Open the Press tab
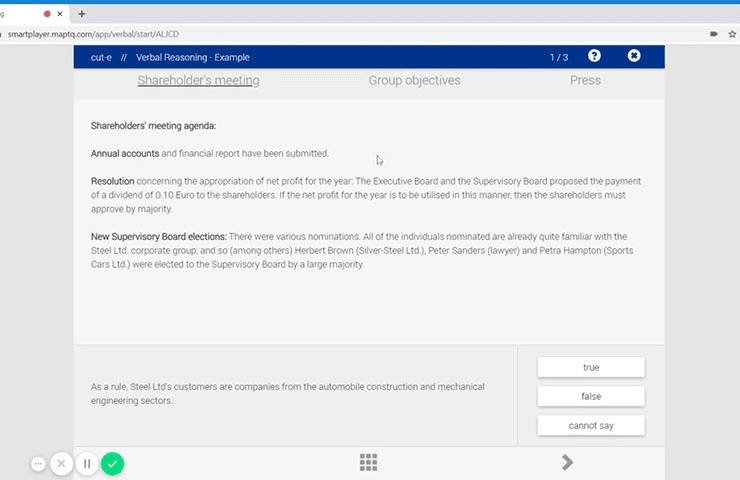 585,80
